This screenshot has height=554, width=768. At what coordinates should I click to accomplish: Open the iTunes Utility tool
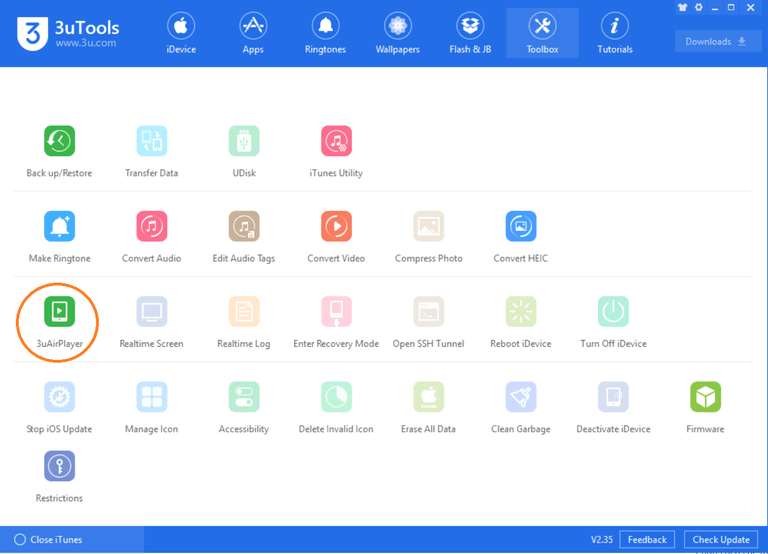[x=336, y=142]
